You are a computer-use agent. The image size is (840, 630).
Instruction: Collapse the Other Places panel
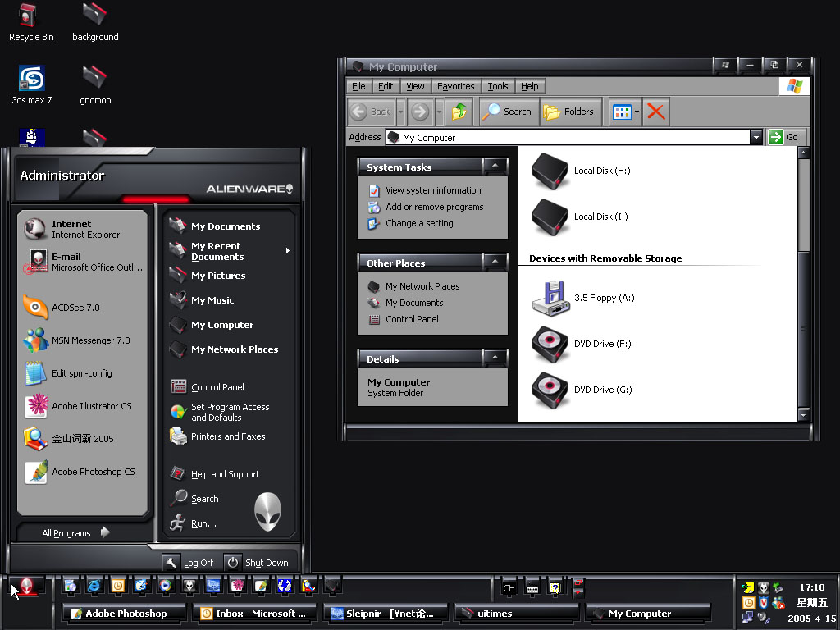tap(495, 262)
